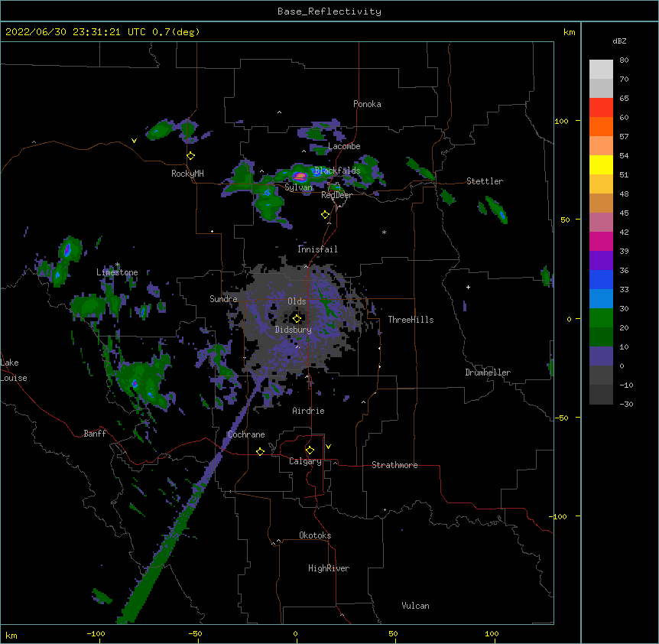Click the magenta 42 dBZ legend swatch
Viewport: 659px width, 644px height.
601,242
